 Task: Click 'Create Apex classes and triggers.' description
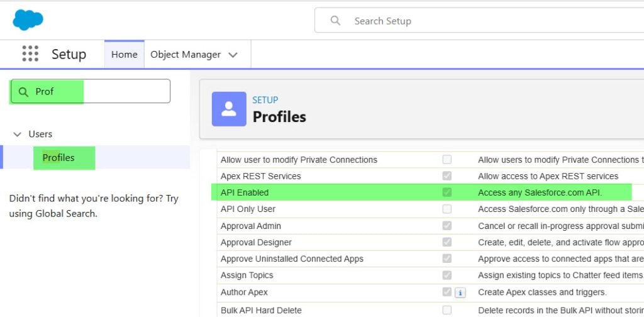[x=542, y=292]
